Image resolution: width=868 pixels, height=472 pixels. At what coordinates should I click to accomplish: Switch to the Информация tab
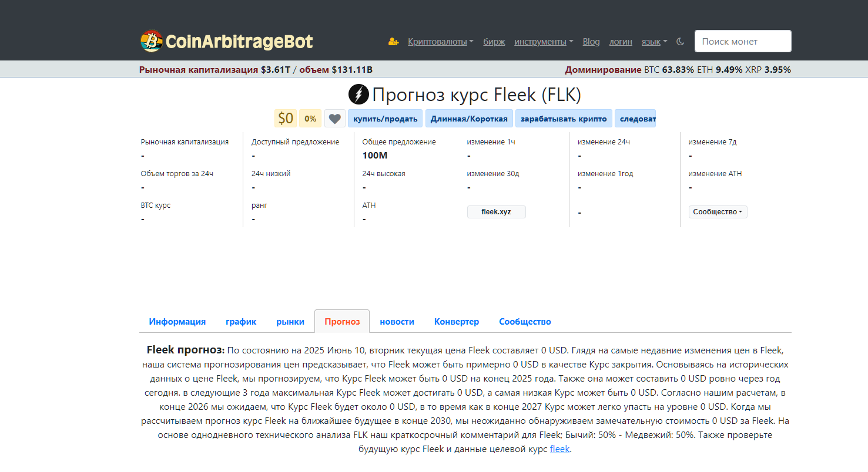tap(177, 322)
